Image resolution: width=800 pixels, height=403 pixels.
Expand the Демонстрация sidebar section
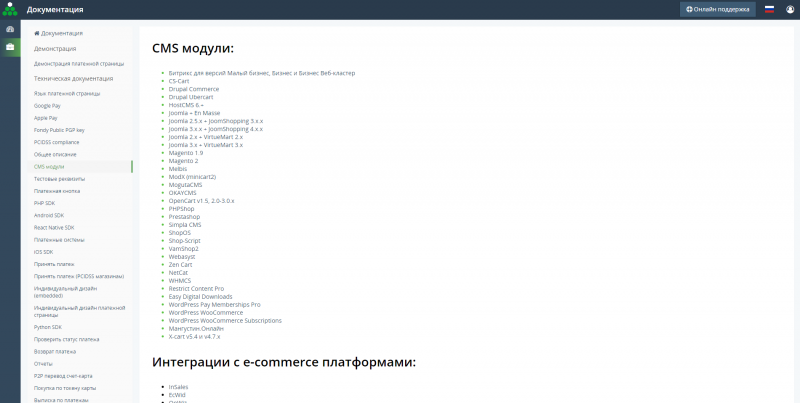click(x=55, y=48)
